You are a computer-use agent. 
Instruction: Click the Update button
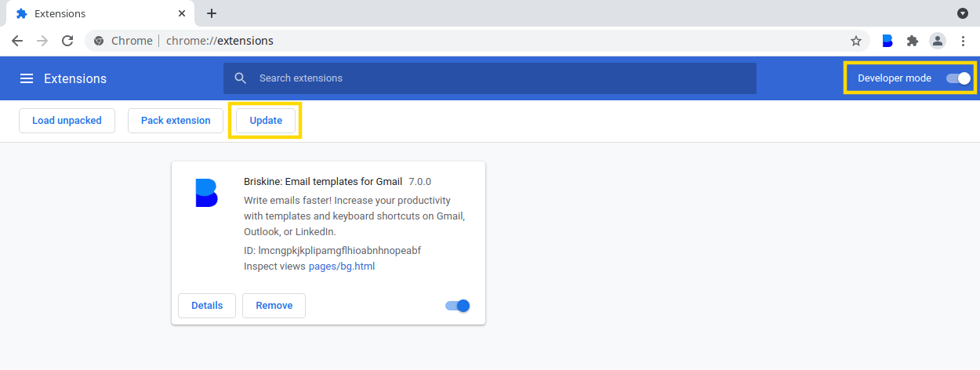tap(266, 121)
